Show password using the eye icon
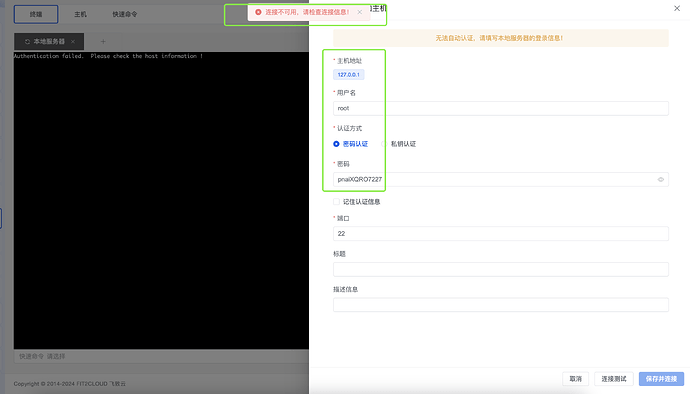690x394 pixels. coord(661,179)
